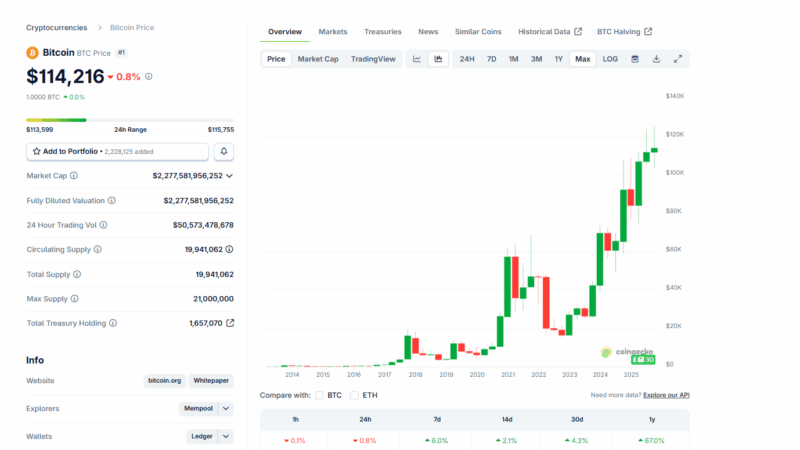Show info icon beside Circulating Supply label
800x450 pixels.
(97, 249)
